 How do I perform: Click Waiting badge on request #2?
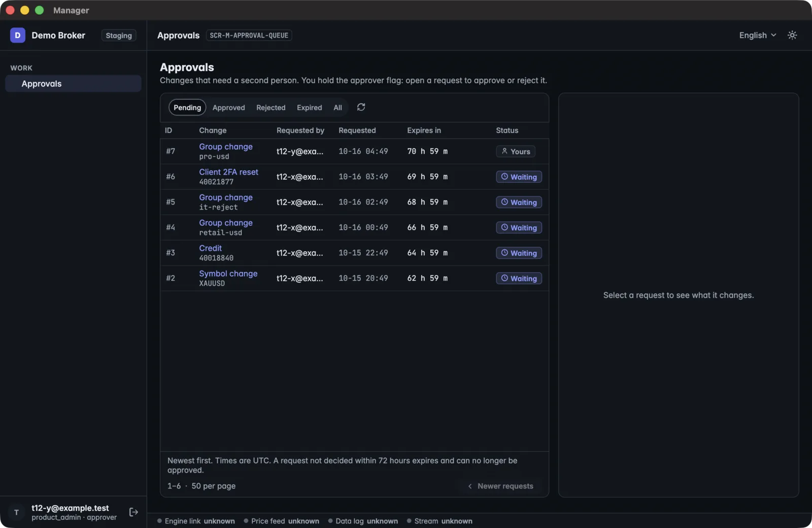[519, 278]
